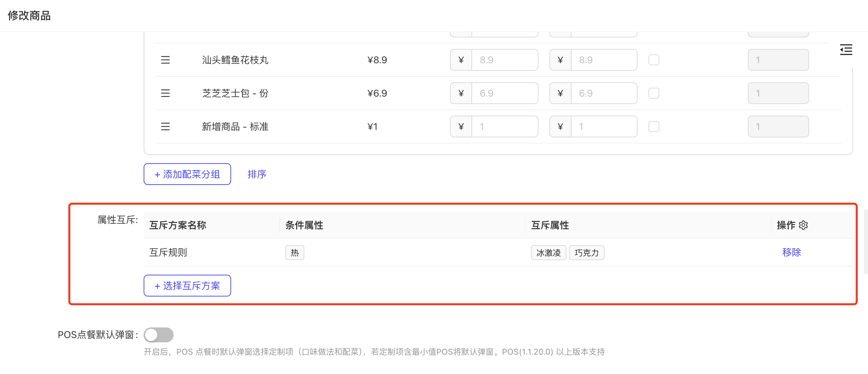Click the ¥1 original price text
Screen dimensions: 868x374
pyautogui.click(x=372, y=126)
